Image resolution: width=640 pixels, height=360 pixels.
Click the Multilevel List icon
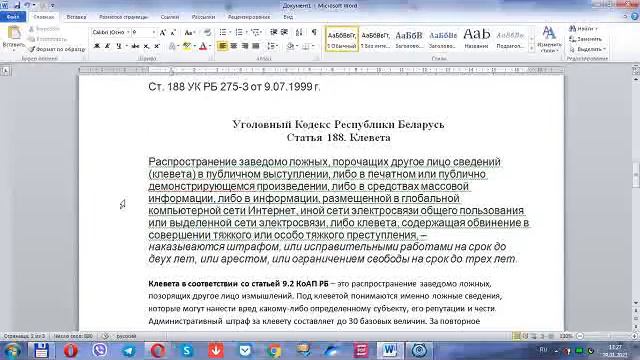(256, 32)
